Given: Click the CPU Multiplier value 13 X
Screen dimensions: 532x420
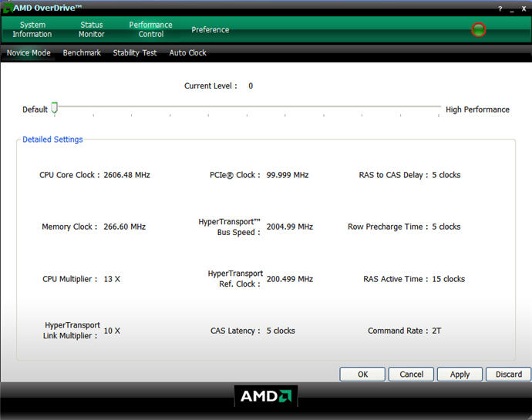Looking at the screenshot, I should pyautogui.click(x=112, y=279).
